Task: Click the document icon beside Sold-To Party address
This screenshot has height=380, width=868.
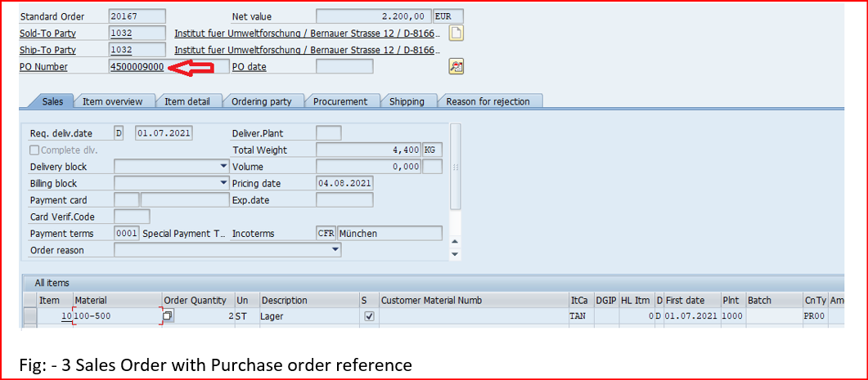Action: (x=456, y=34)
